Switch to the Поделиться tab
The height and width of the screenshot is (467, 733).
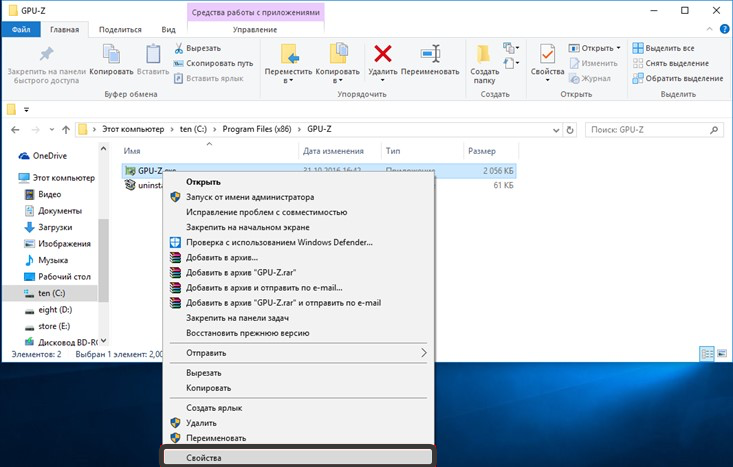coord(120,29)
